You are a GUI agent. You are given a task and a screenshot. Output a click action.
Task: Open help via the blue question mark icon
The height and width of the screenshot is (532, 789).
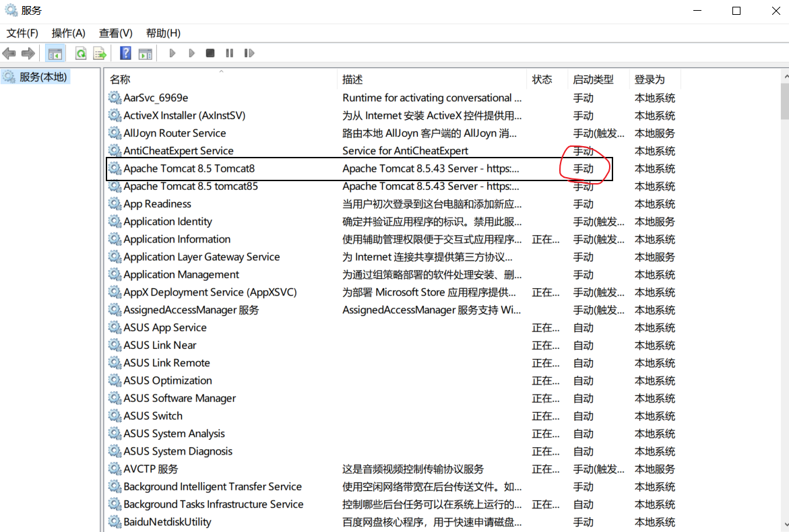(125, 53)
